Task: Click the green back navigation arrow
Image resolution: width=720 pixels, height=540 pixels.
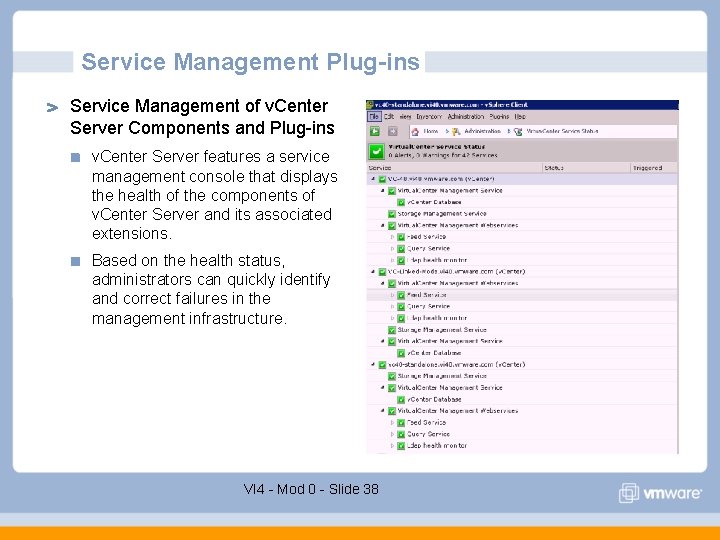Action: [375, 131]
